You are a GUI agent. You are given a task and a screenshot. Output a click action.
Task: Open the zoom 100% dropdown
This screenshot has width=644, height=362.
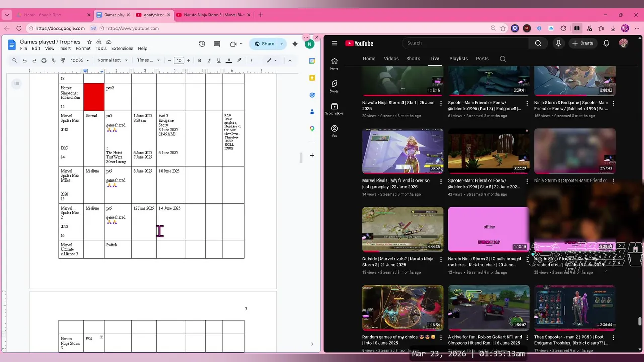point(79,60)
